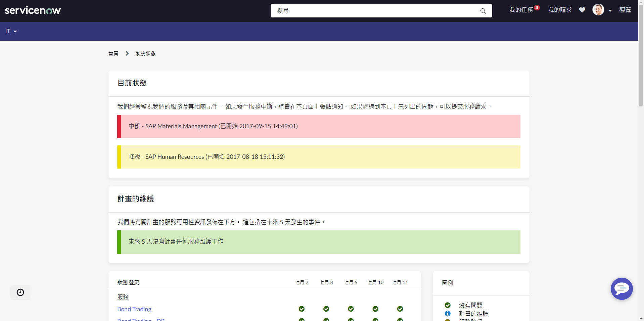
Task: Click the 狀態歷史 table heading
Action: coord(128,282)
